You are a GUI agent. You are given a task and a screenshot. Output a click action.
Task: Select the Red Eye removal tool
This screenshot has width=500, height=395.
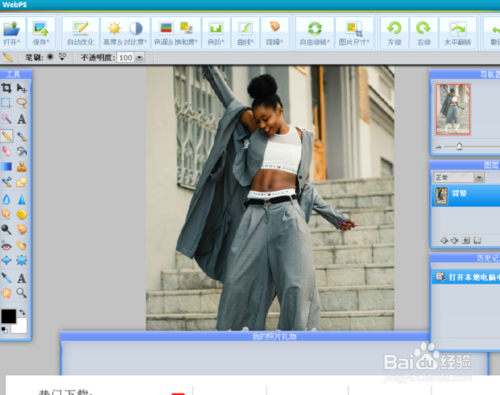pos(6,246)
